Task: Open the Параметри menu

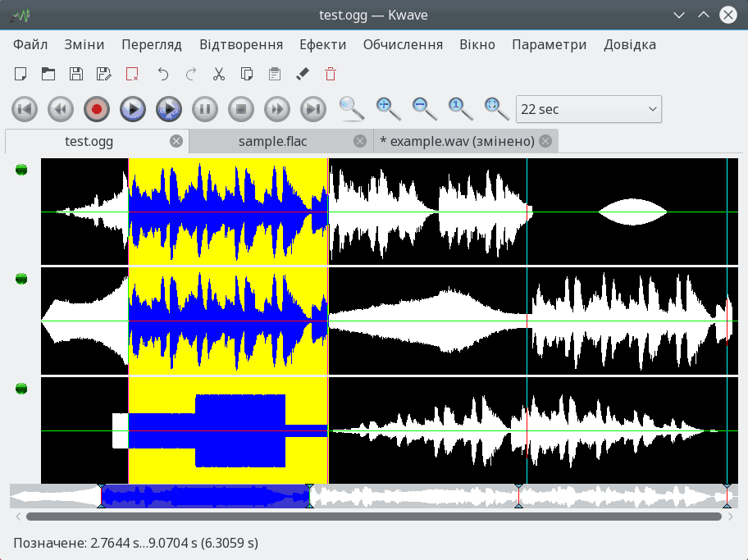Action: click(x=549, y=45)
